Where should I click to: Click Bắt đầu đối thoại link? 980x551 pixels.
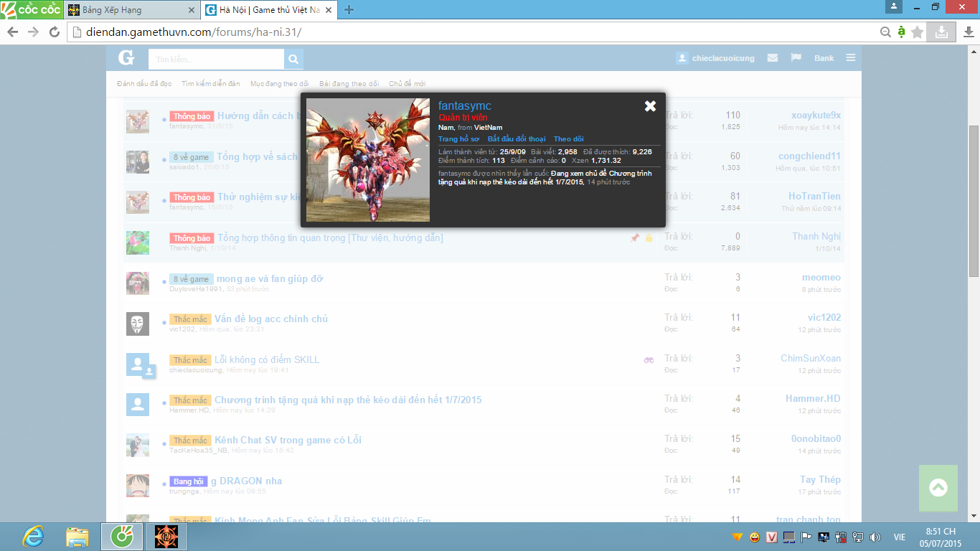517,138
